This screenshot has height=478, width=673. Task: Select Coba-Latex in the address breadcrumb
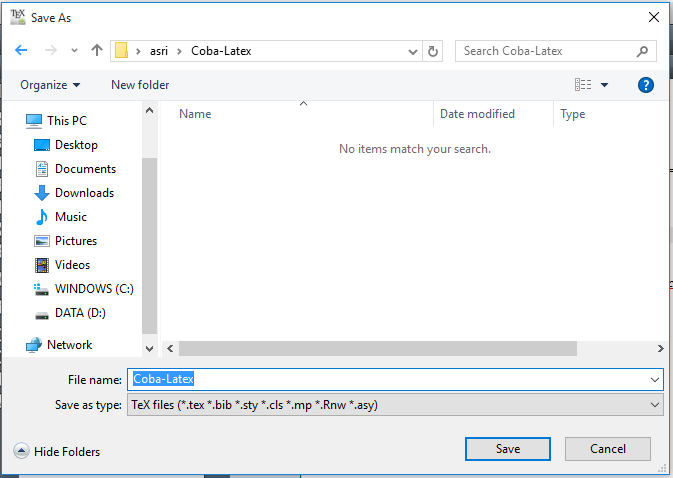(x=221, y=51)
